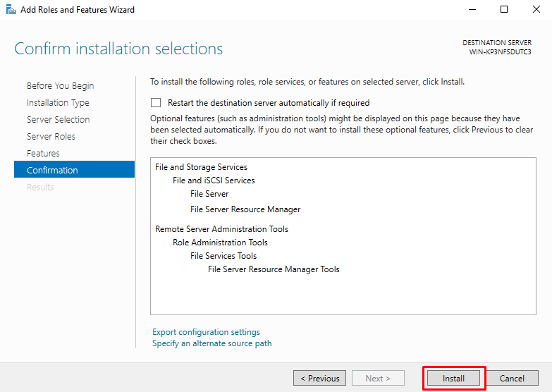The image size is (552, 392).
Task: Close the wizard window with X
Action: (x=536, y=9)
